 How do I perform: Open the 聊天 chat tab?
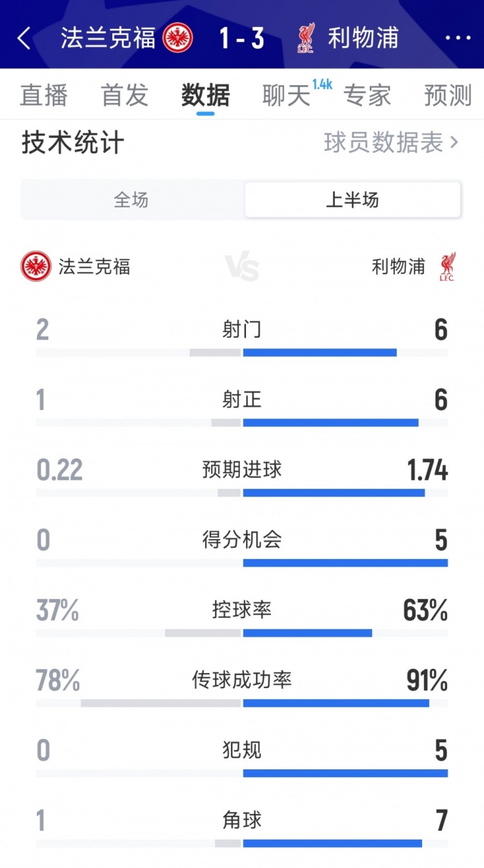tap(287, 95)
